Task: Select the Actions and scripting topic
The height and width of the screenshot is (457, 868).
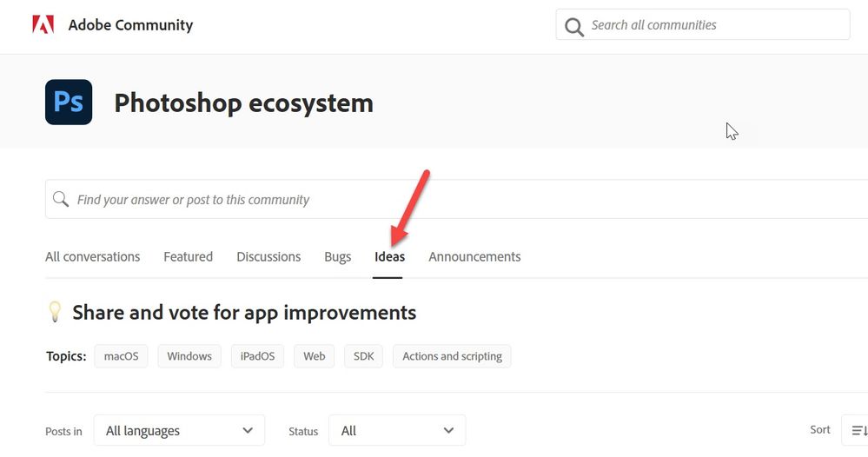Action: (452, 356)
